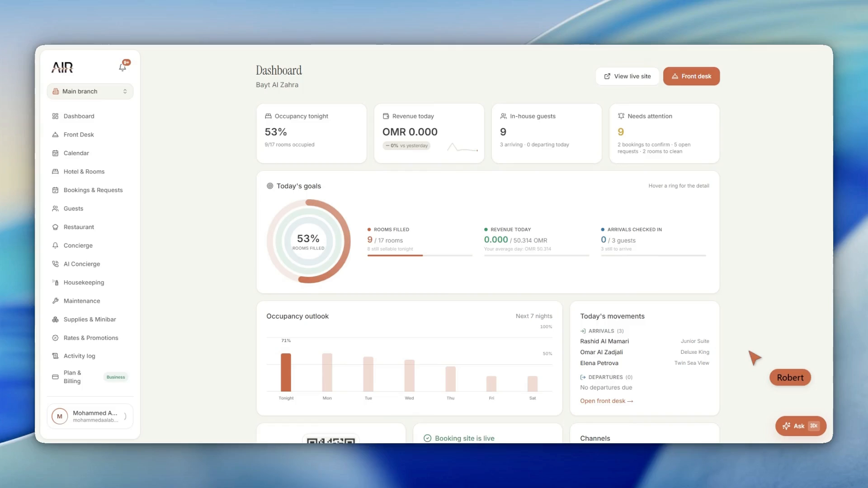Open the Occupancy tonight card
This screenshot has height=488, width=868.
(311, 133)
